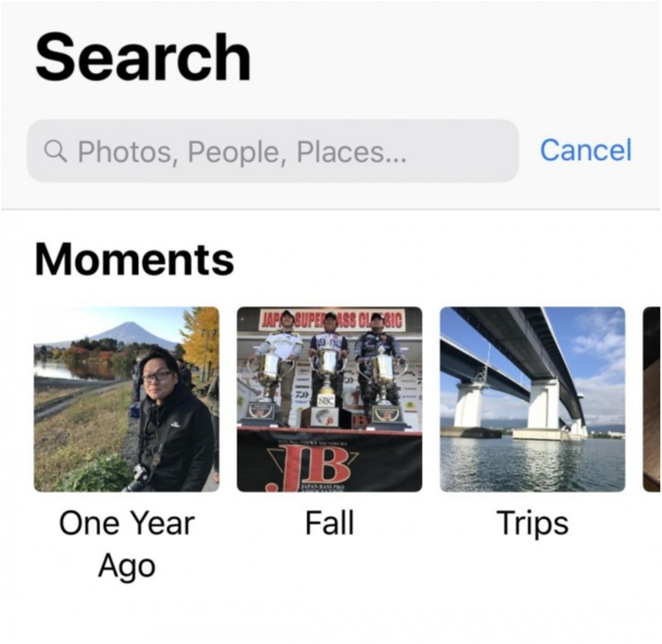Click the magnifying glass search icon

point(56,151)
